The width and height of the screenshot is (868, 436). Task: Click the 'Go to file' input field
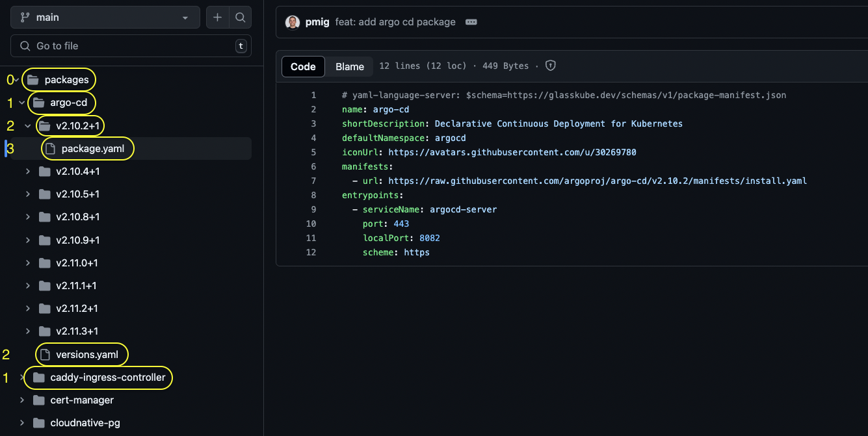130,46
